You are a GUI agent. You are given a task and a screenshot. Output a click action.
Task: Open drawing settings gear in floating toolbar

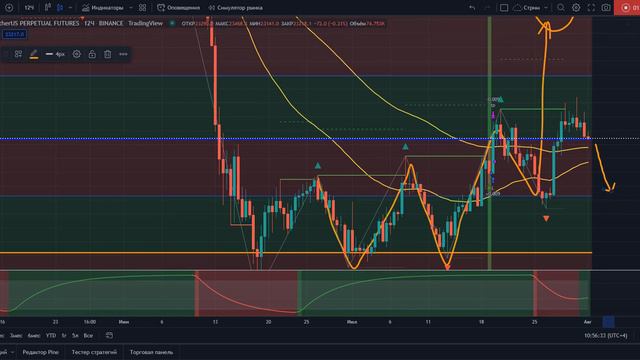(76, 54)
